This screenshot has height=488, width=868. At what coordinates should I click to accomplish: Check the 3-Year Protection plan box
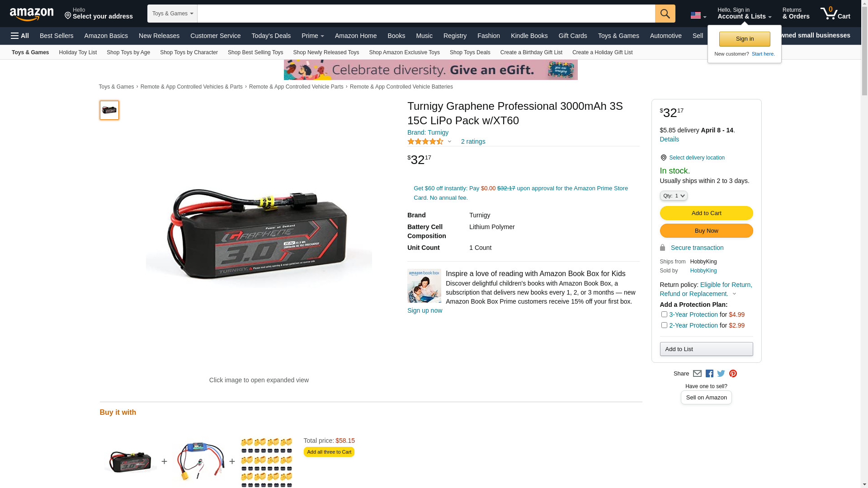coord(664,314)
